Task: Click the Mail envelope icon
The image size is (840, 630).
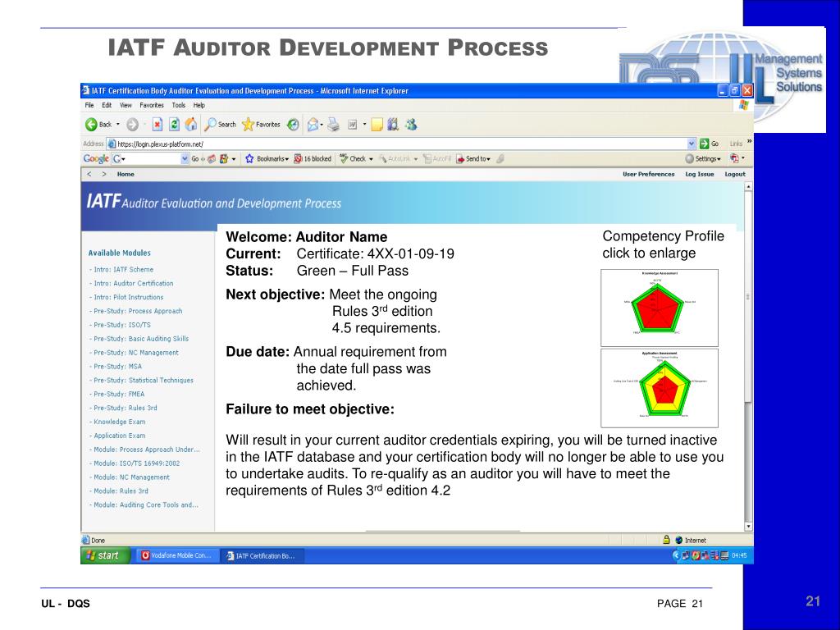Action: 313,125
